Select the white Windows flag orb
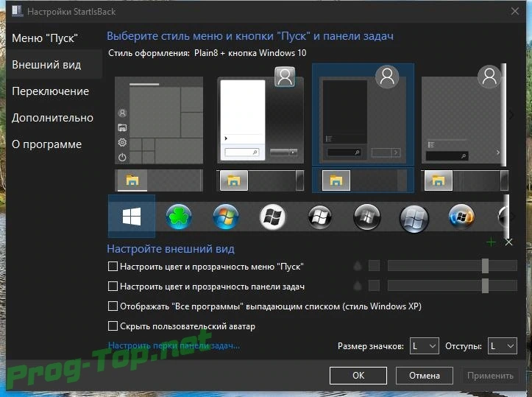Screen dimensions: 532x397 pyautogui.click(x=273, y=217)
